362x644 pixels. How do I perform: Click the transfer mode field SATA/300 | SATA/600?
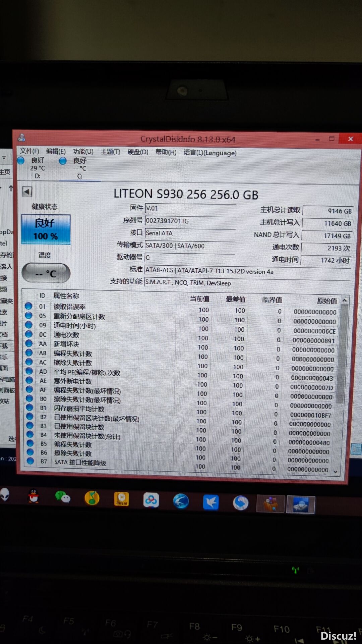tap(190, 246)
